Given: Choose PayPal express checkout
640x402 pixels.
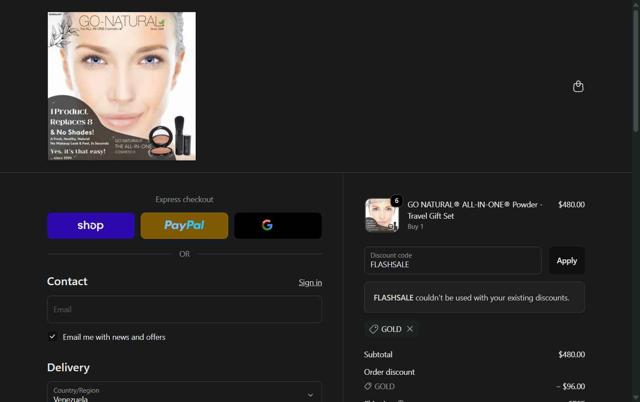Looking at the screenshot, I should coord(184,225).
